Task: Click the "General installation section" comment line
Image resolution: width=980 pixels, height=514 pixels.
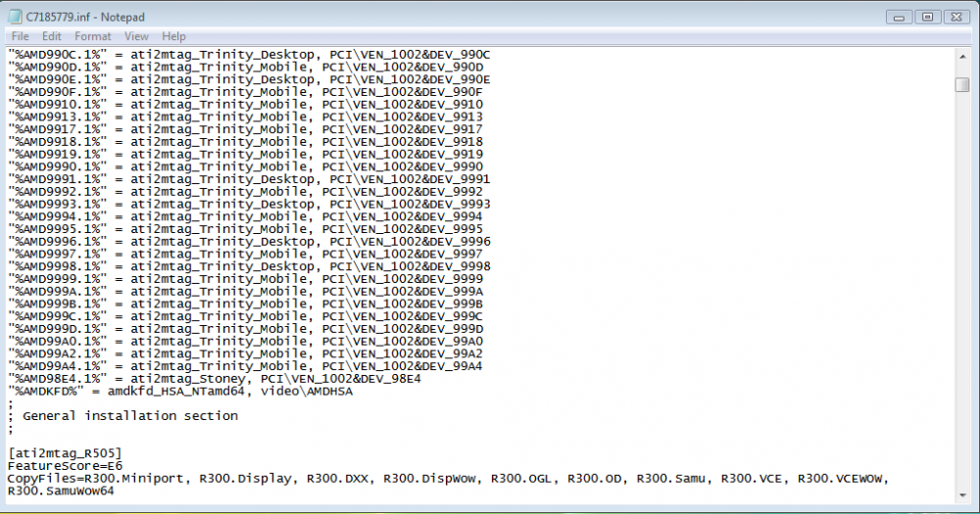Action: [x=129, y=415]
